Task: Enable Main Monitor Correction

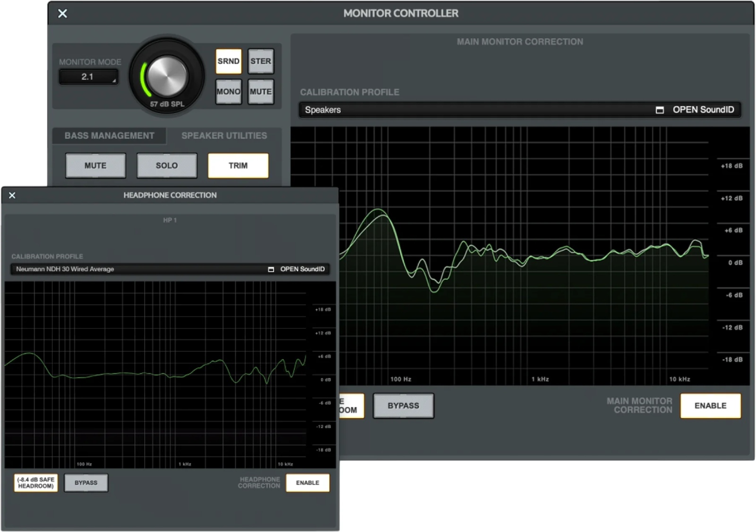Action: (x=710, y=405)
